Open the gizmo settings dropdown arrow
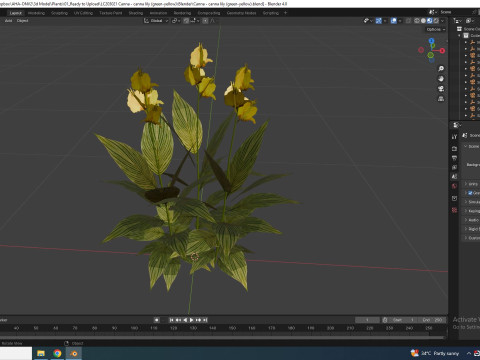 coord(385,21)
